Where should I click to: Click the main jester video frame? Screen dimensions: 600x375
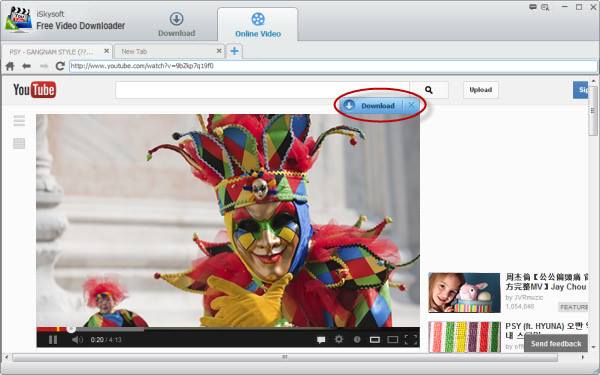tap(228, 220)
